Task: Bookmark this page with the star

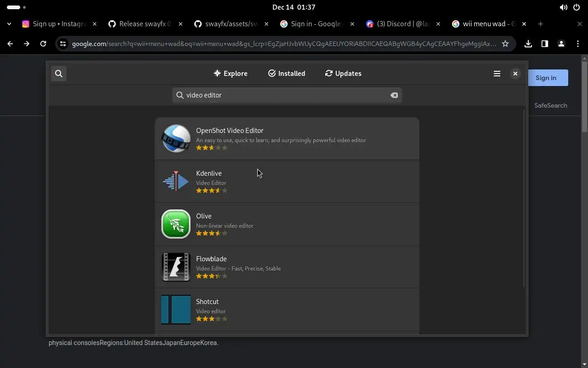Action: [x=505, y=44]
